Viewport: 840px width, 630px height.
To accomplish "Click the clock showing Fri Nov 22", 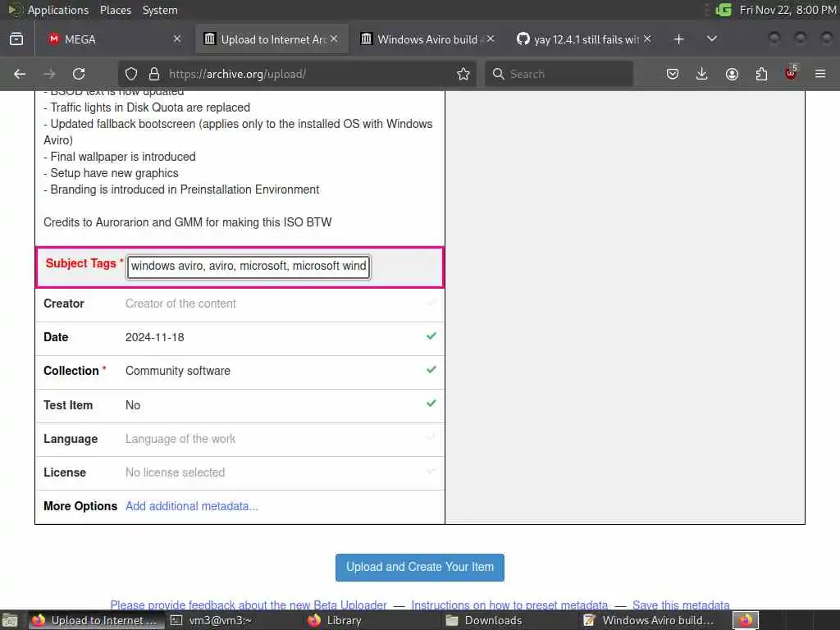I will click(787, 10).
